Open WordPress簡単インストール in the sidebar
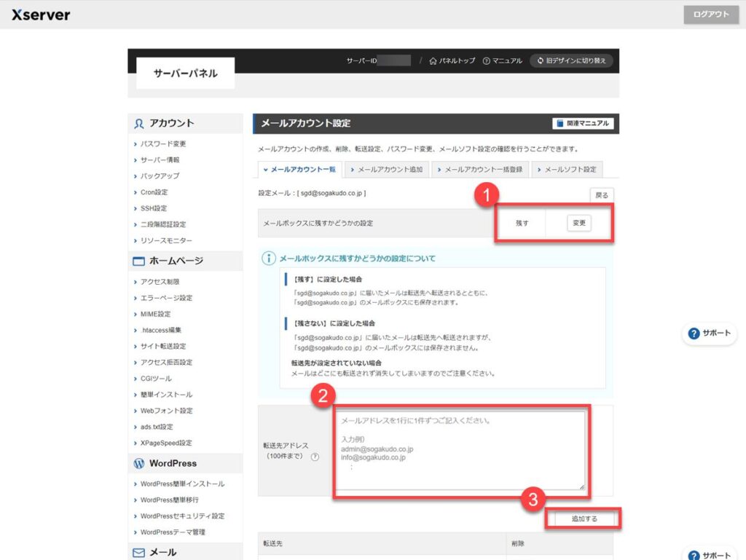The image size is (746, 560). (182, 484)
